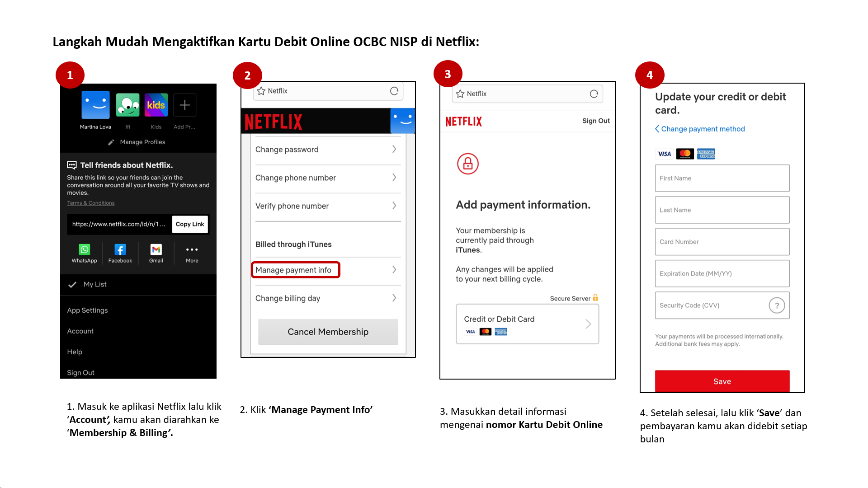Open App Settings in the menu
This screenshot has height=488, width=868.
[x=88, y=310]
